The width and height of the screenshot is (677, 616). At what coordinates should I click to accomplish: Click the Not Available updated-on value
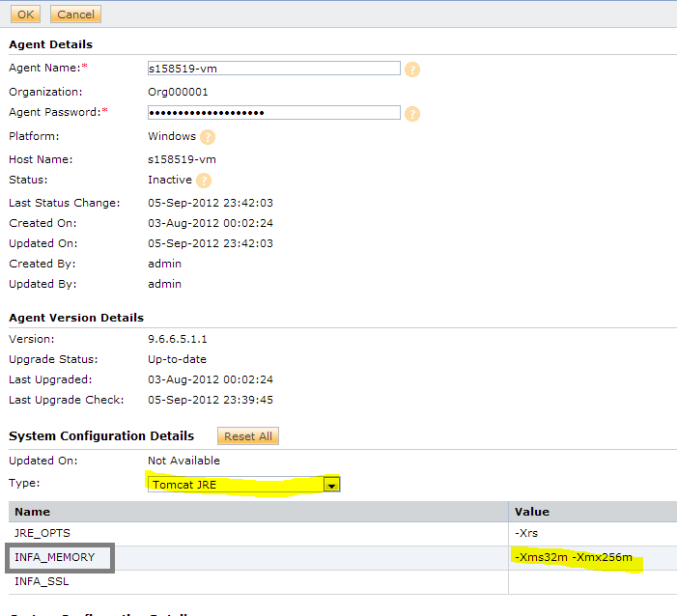(183, 461)
